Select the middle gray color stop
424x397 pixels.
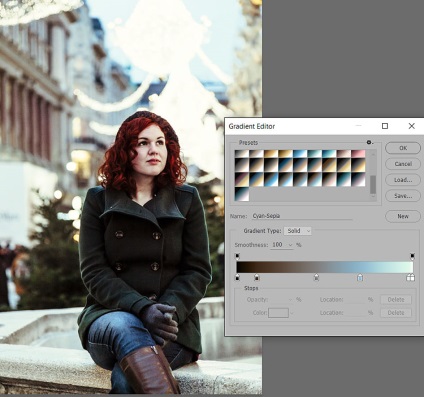316,277
